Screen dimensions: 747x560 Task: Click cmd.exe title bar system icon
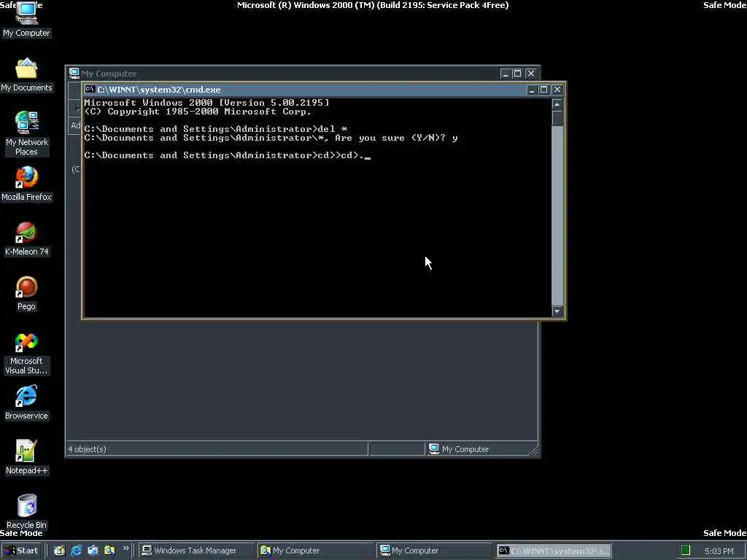tap(90, 90)
